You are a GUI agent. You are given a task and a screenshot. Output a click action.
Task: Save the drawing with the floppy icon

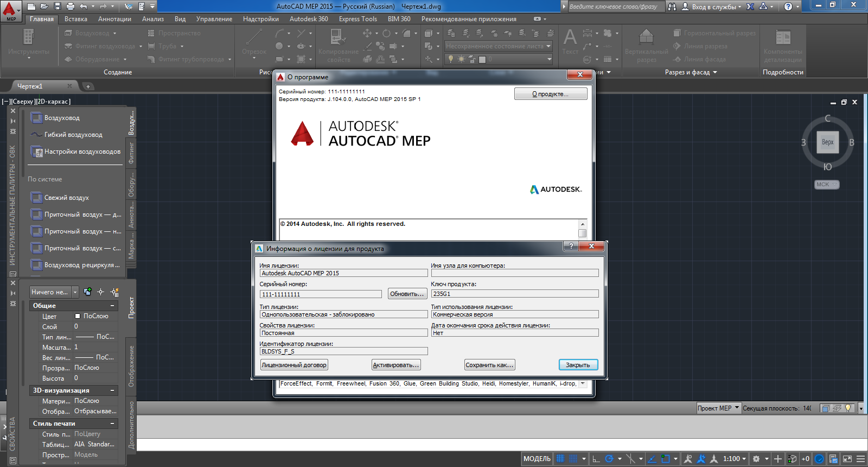58,7
